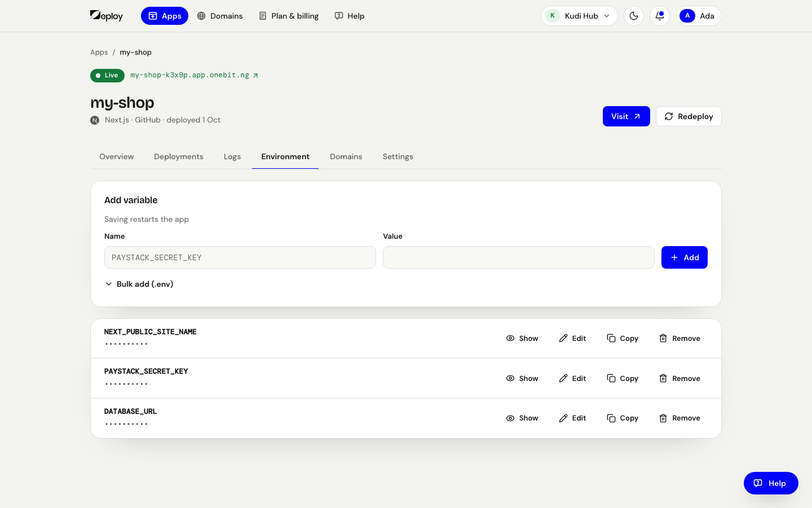Go to Apps in the top navigation
The image size is (812, 508).
(165, 16)
